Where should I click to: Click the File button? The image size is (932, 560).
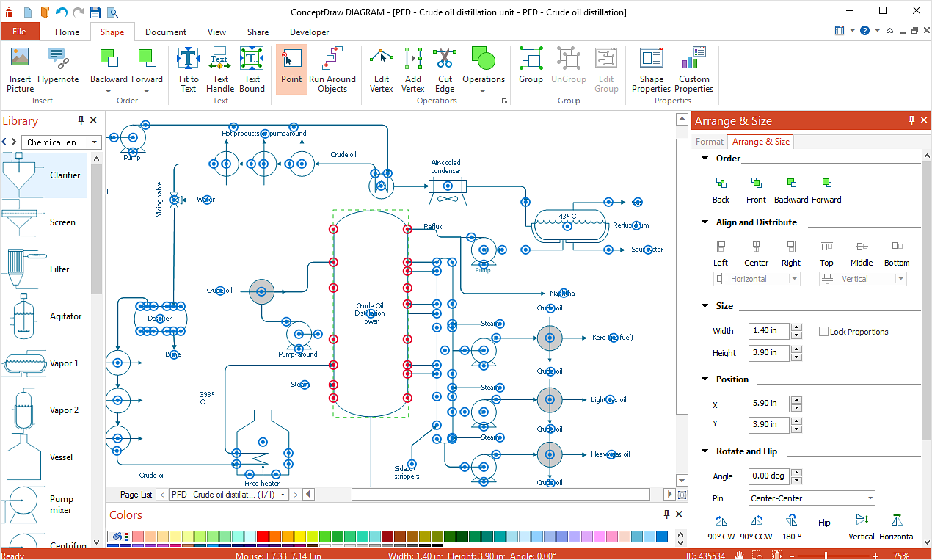(20, 32)
